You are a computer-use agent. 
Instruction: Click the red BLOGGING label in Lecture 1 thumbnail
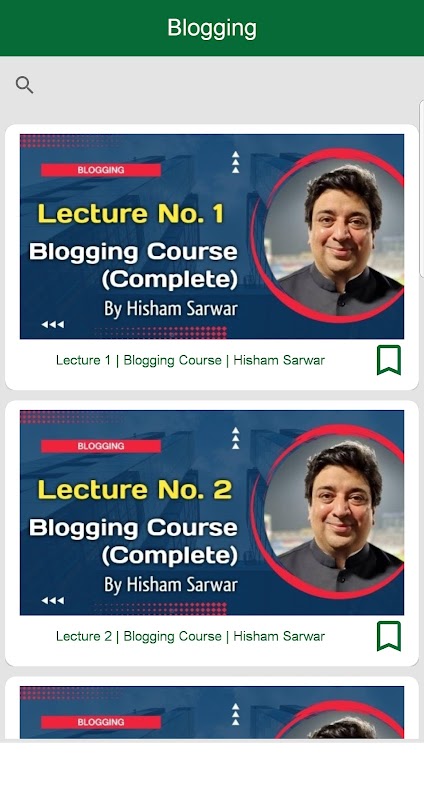101,170
